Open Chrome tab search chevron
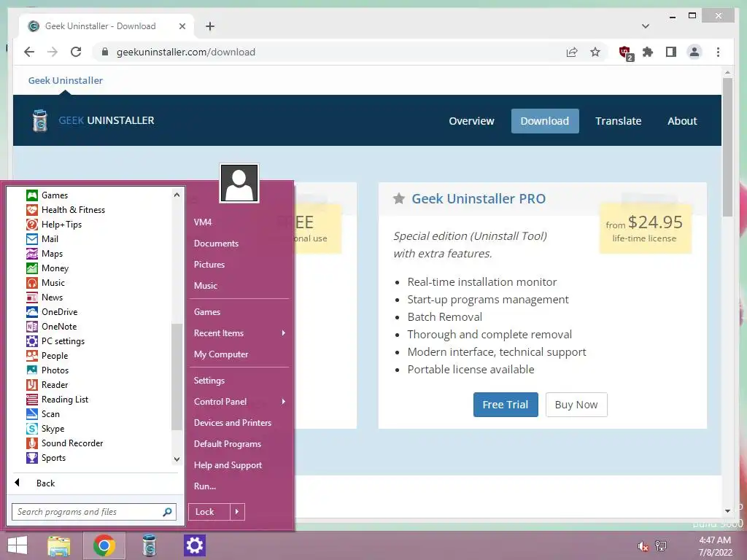Viewport: 747px width, 560px height. (x=646, y=26)
